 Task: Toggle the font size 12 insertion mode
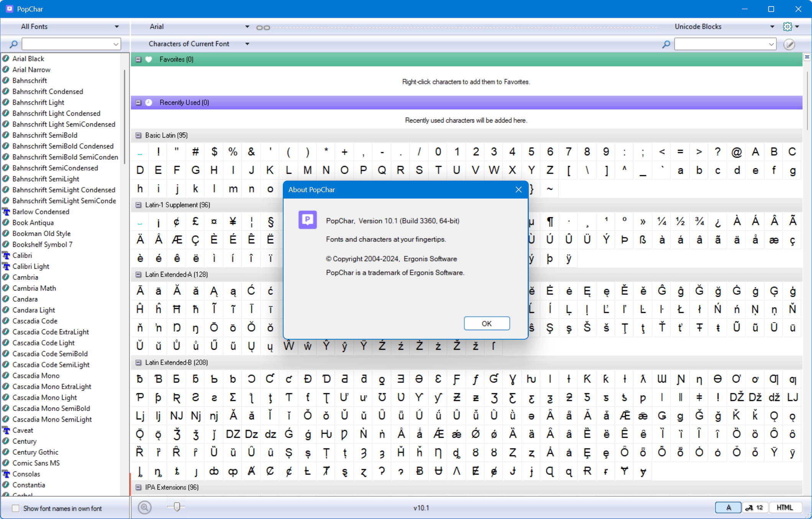tap(754, 508)
